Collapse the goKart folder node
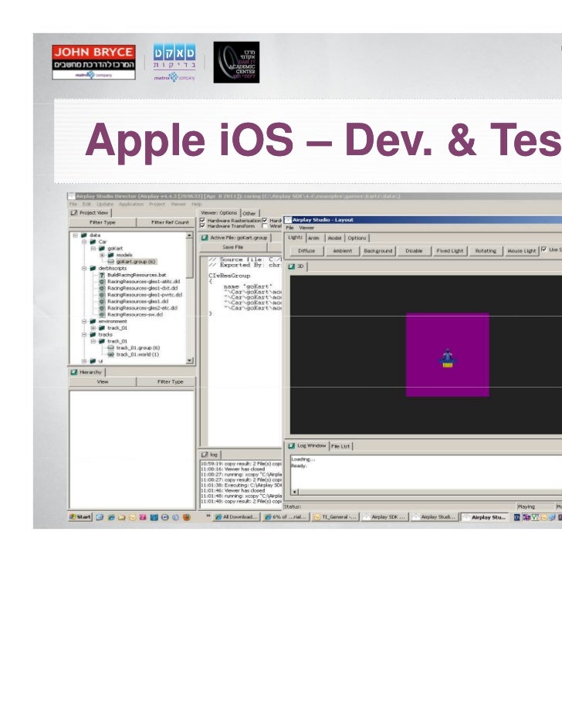Image resolution: width=562 pixels, height=728 pixels. click(93, 249)
